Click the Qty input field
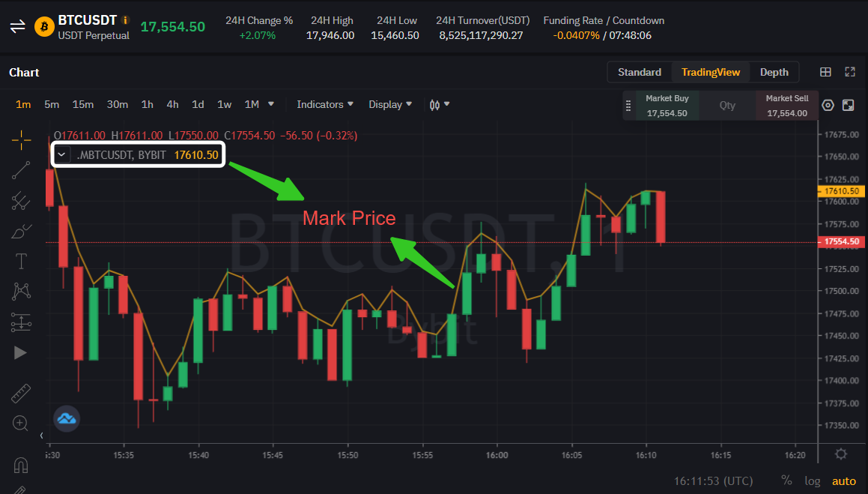Image resolution: width=868 pixels, height=494 pixels. pyautogui.click(x=727, y=106)
